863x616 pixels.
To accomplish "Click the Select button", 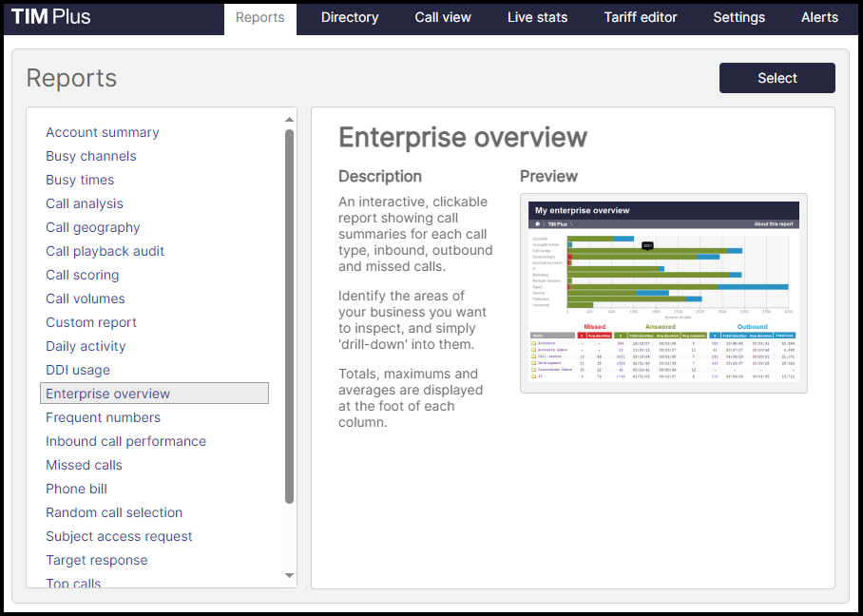I will (x=777, y=77).
